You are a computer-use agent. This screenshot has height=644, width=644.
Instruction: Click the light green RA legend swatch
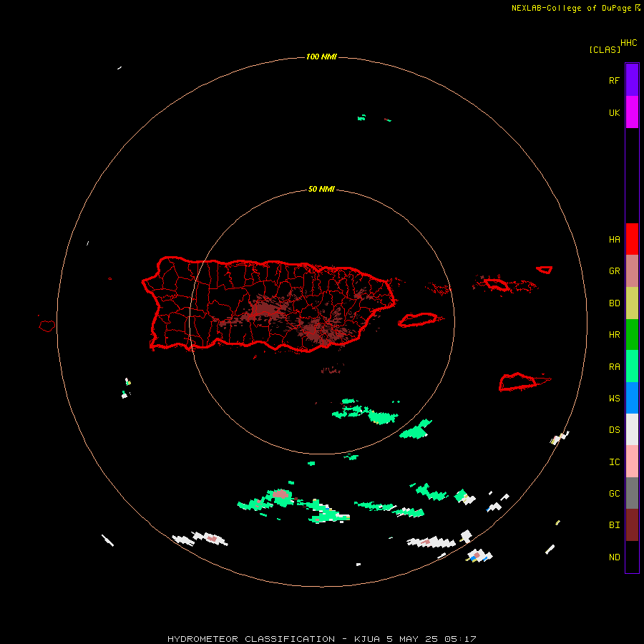[632, 366]
